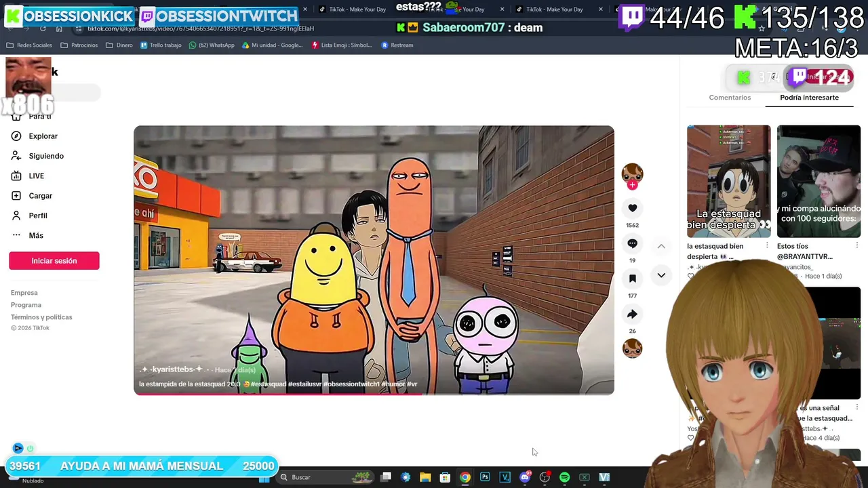Open comments via the speech bubble icon
868x488 pixels.
632,243
